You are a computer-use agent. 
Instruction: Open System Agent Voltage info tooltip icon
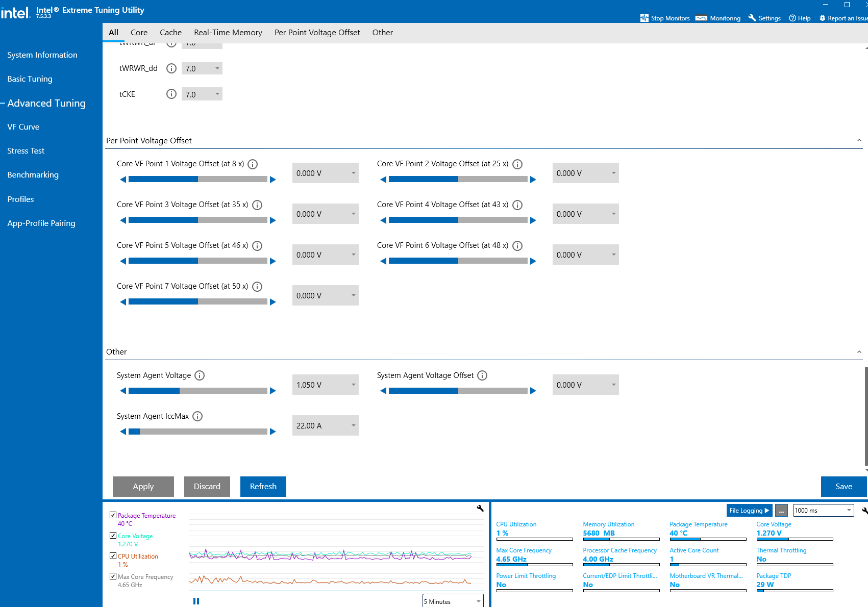coord(200,375)
